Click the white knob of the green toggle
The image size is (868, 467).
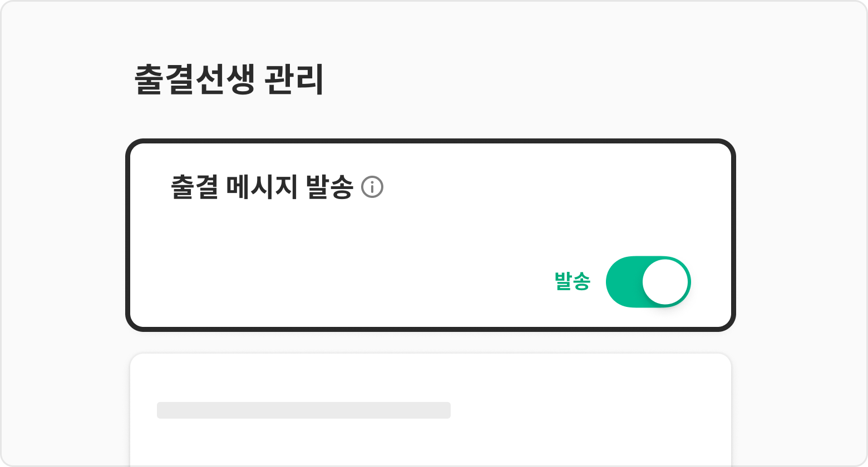pyautogui.click(x=665, y=282)
